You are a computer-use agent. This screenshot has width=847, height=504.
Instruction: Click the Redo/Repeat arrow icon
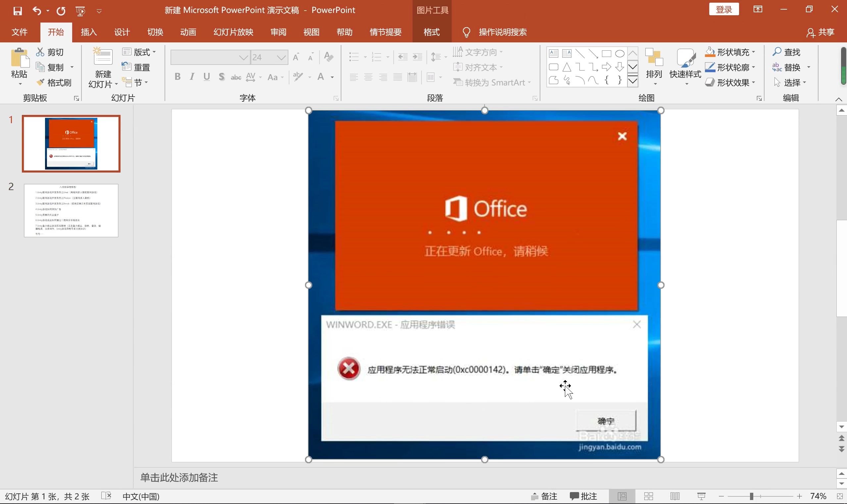(61, 11)
